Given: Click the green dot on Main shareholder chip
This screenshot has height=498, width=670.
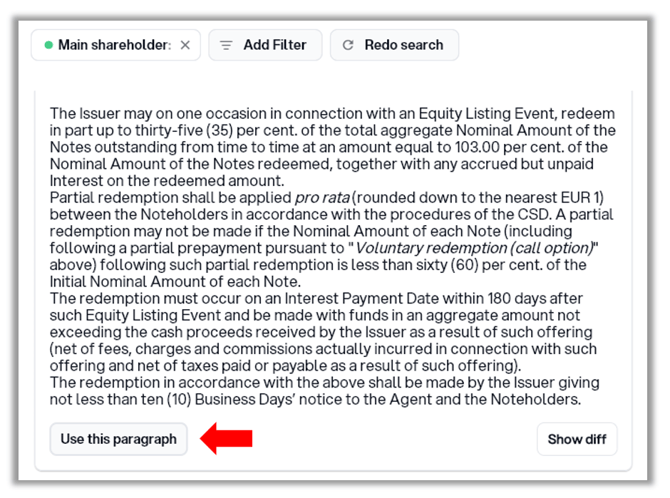Looking at the screenshot, I should (48, 45).
